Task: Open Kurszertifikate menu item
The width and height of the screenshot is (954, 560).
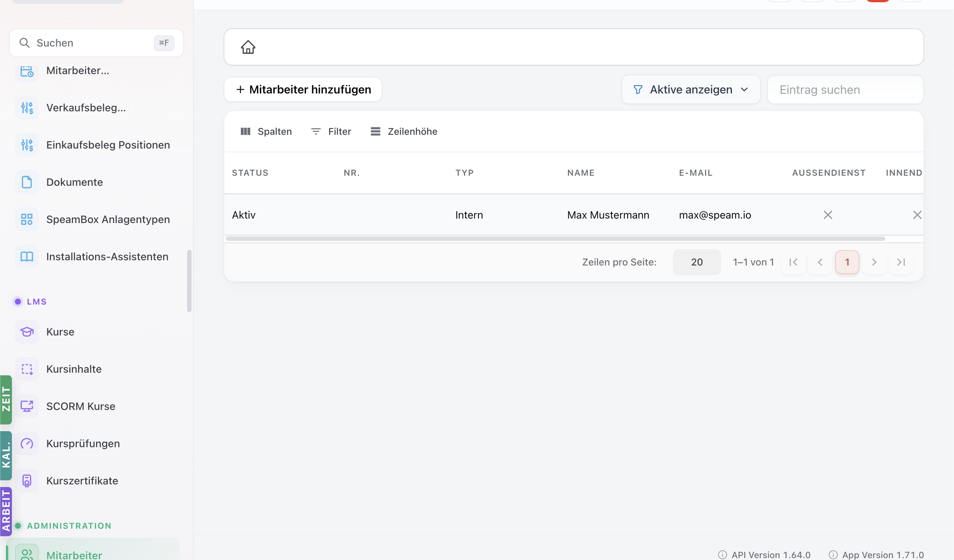Action: pos(93,481)
